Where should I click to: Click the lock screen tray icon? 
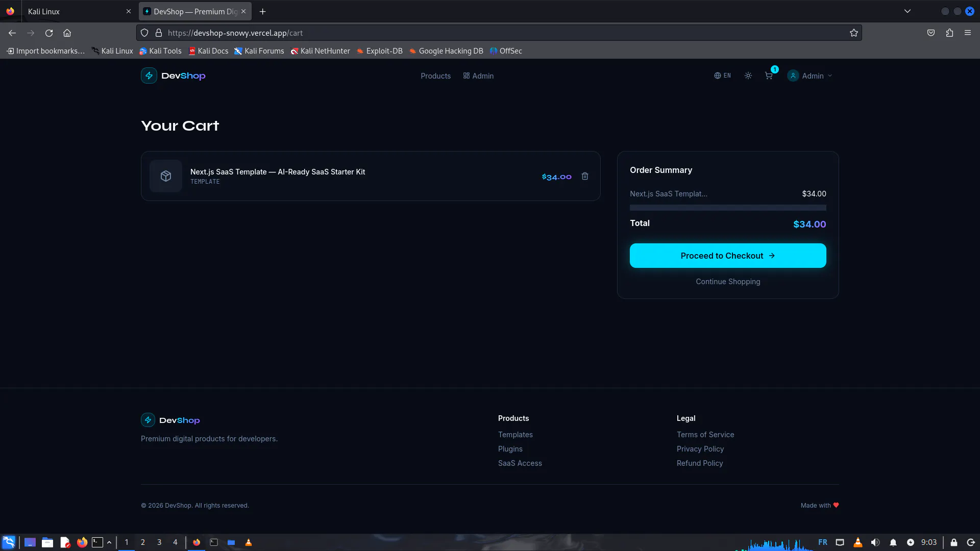click(953, 542)
